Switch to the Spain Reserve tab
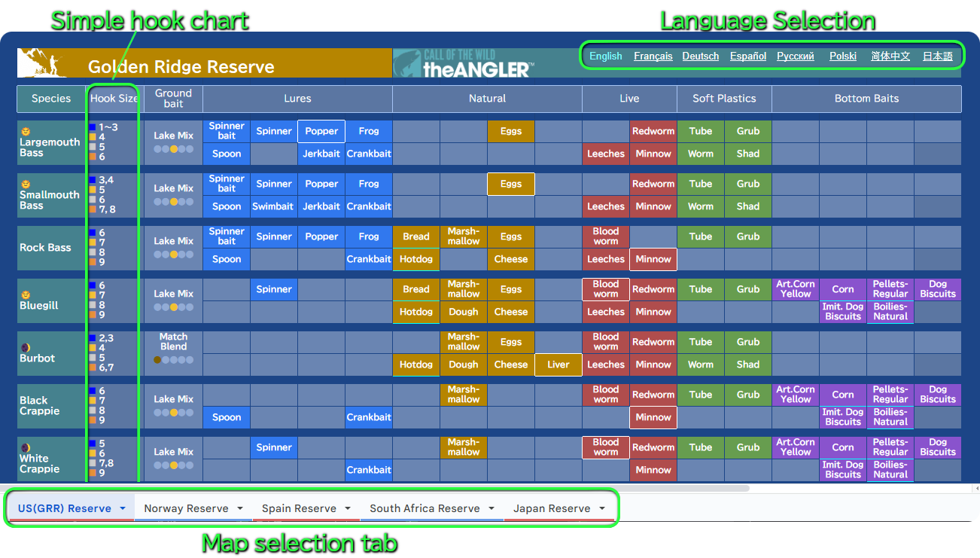Image resolution: width=980 pixels, height=558 pixels. [x=299, y=508]
